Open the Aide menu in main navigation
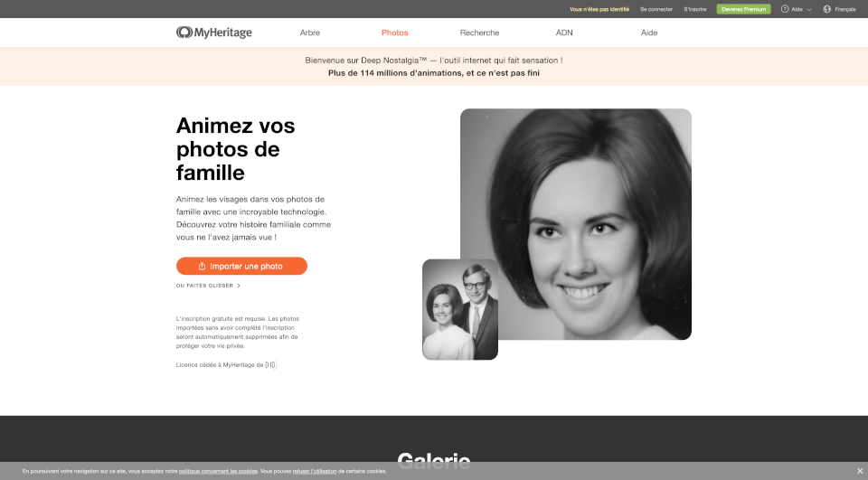868x480 pixels. click(x=649, y=33)
